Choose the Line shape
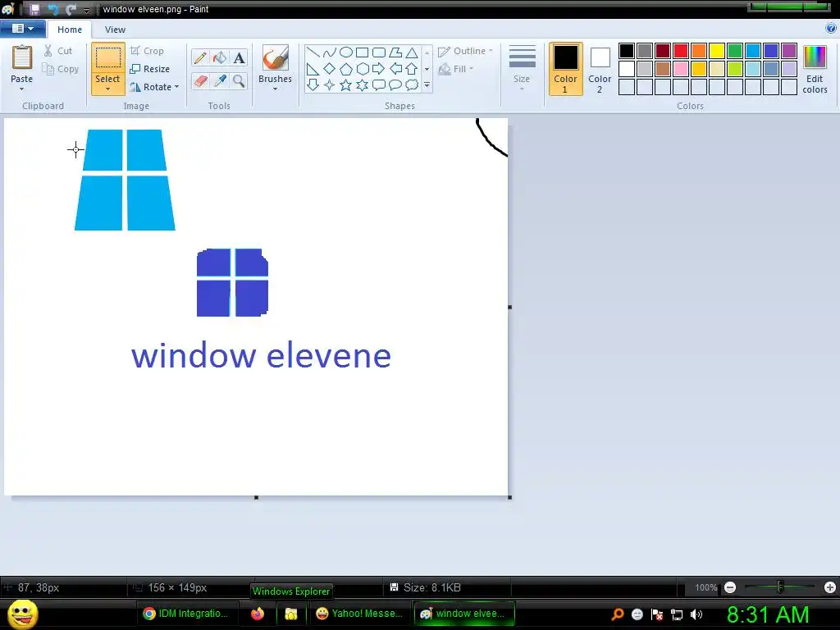The height and width of the screenshot is (630, 840). 313,52
